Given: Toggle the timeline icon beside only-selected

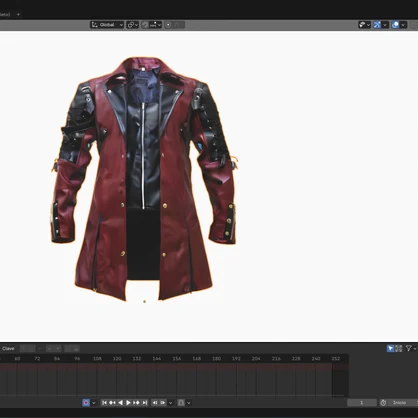Looking at the screenshot, I should click(399, 349).
